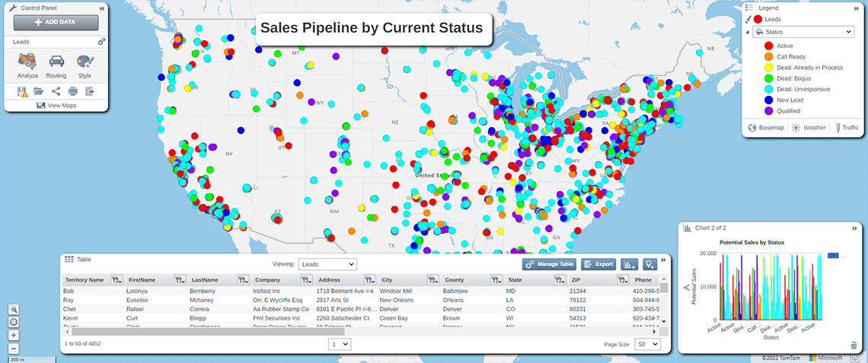Toggle the Traffic overlay
The width and height of the screenshot is (868, 363).
tap(847, 127)
